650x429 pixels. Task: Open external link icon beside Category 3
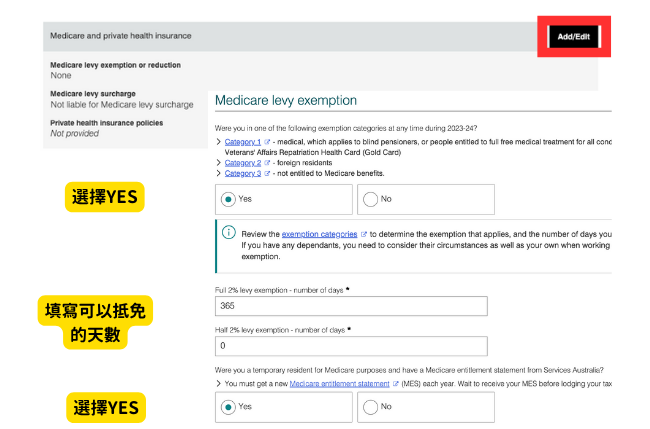point(267,173)
